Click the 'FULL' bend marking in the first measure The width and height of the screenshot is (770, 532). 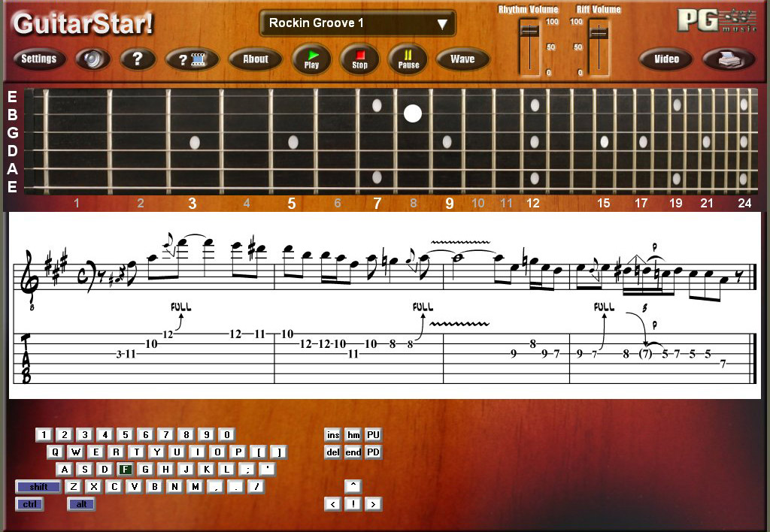(x=180, y=307)
